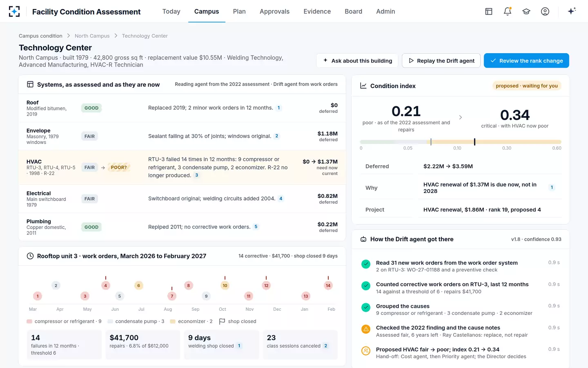Click Ask about this building button
588x368 pixels.
click(x=357, y=61)
